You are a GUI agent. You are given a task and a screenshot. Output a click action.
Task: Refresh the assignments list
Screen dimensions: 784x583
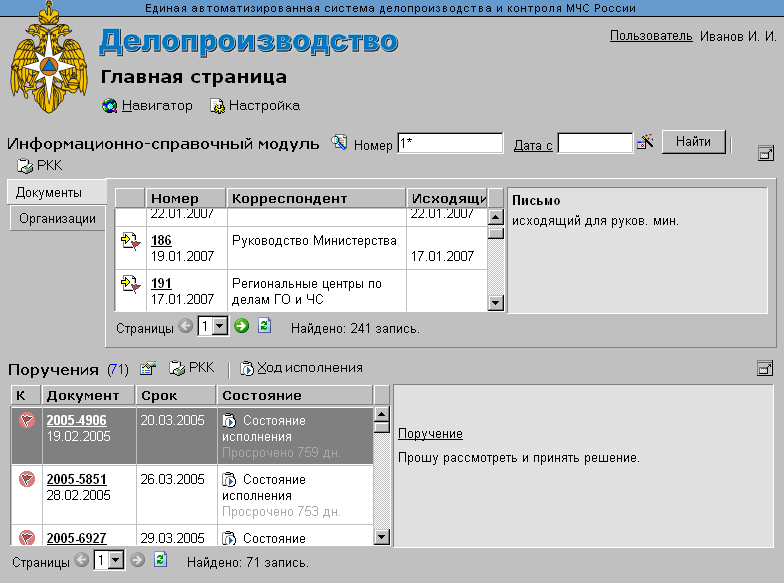click(160, 560)
